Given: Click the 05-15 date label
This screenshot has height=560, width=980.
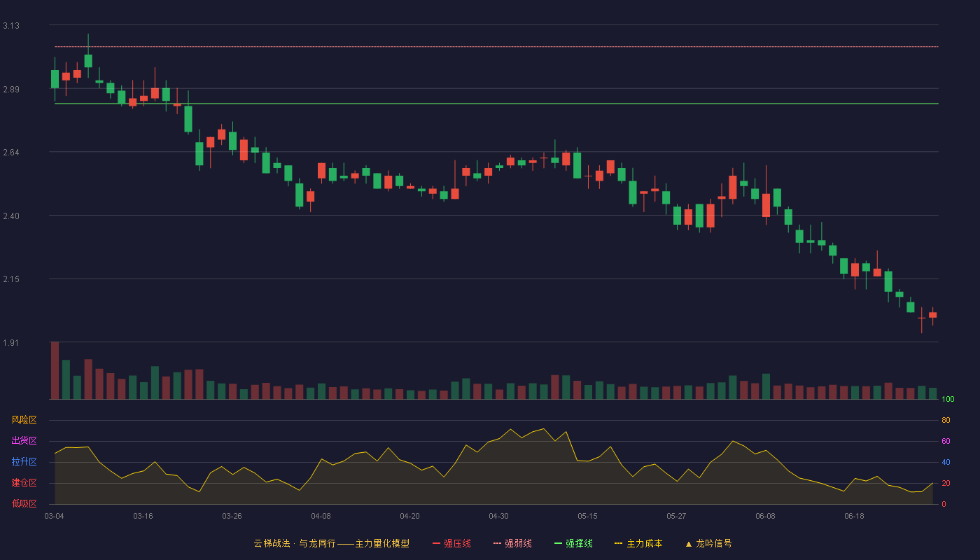Looking at the screenshot, I should (x=587, y=516).
